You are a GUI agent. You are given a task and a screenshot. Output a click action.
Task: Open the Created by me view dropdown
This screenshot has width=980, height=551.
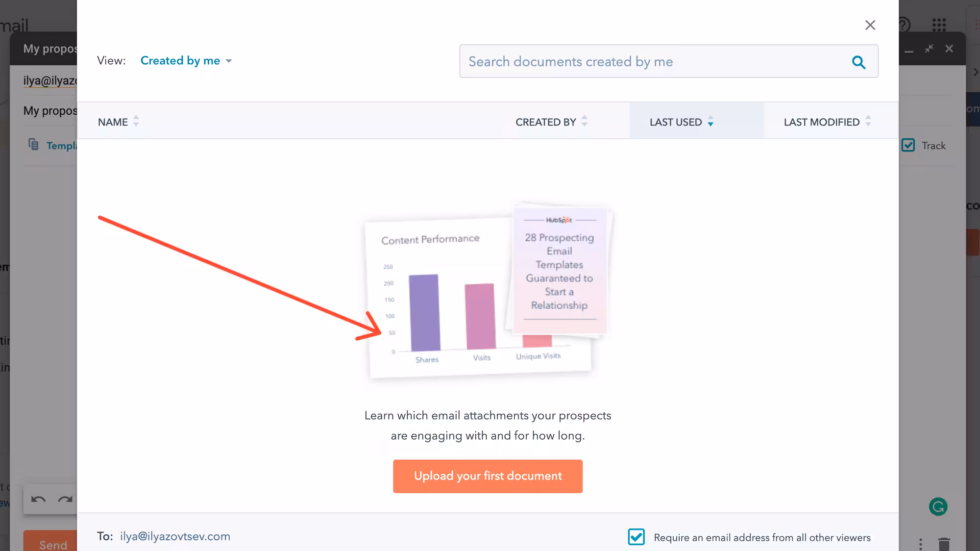click(x=186, y=61)
